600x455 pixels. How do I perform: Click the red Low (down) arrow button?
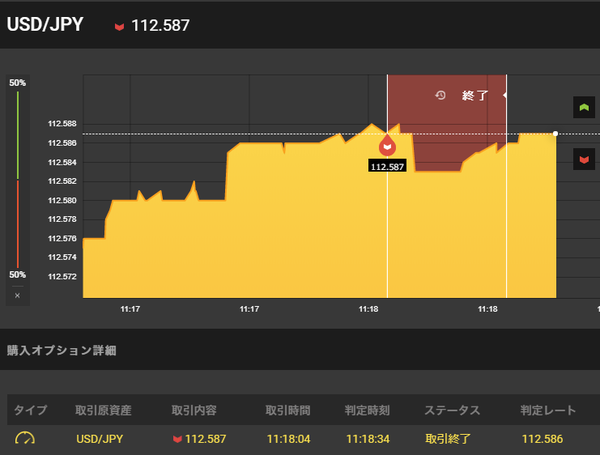[584, 159]
